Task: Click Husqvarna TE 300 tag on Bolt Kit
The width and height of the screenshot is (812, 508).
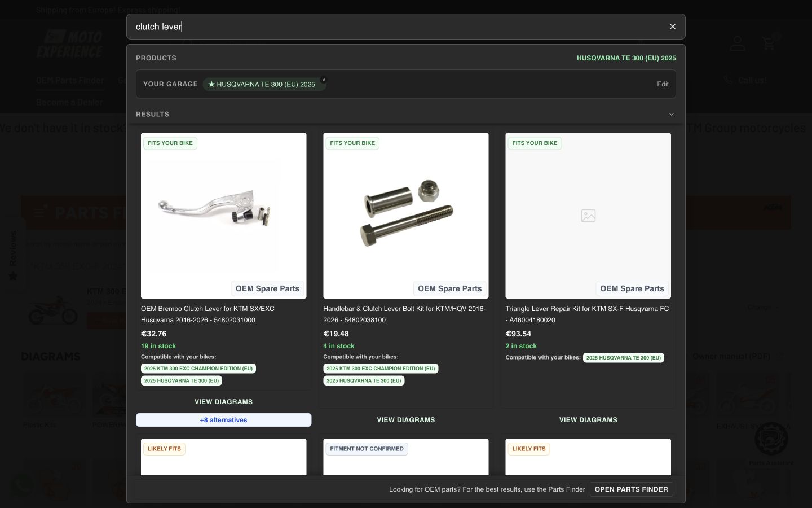Action: pos(364,381)
